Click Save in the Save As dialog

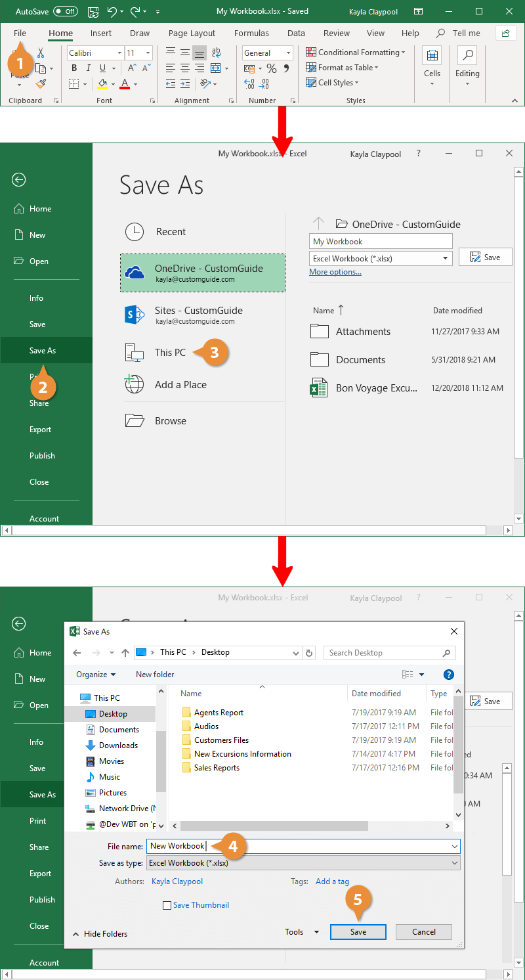(358, 931)
